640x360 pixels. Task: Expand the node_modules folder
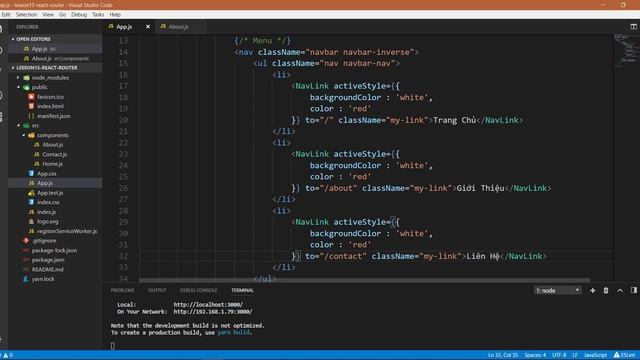[x=50, y=78]
